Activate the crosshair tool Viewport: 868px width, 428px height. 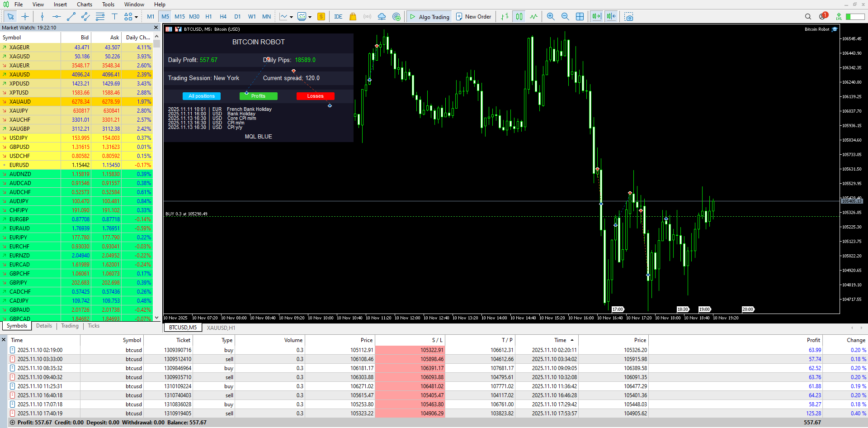(25, 17)
